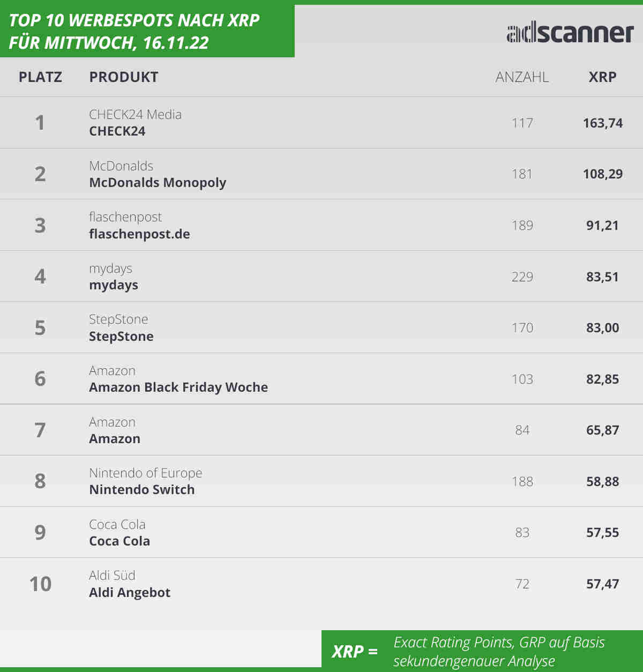
Task: Select the PLATZ column header
Action: (x=40, y=77)
